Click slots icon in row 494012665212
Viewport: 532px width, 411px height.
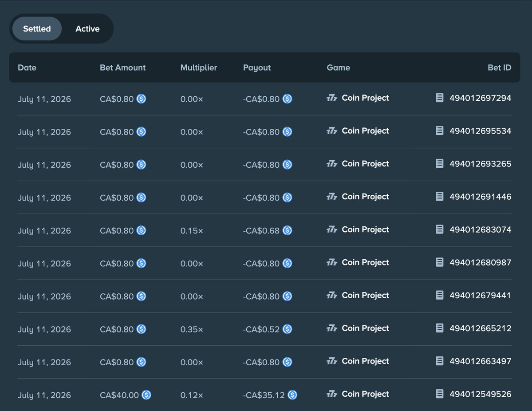pyautogui.click(x=332, y=328)
